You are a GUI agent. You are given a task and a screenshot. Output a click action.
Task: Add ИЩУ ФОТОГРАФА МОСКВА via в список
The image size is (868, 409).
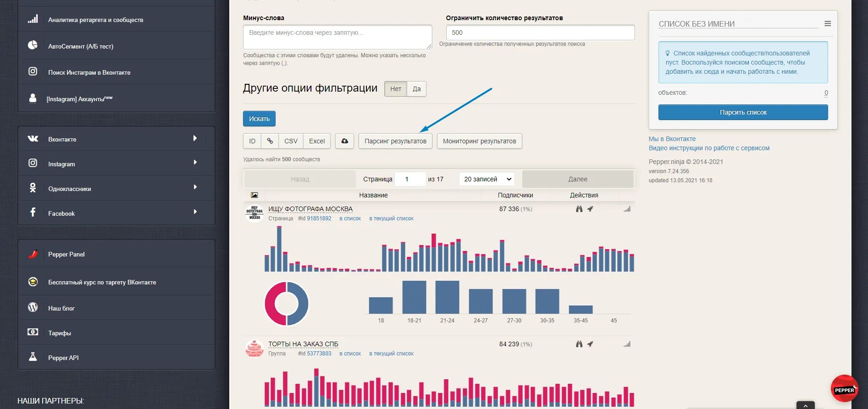coord(350,218)
